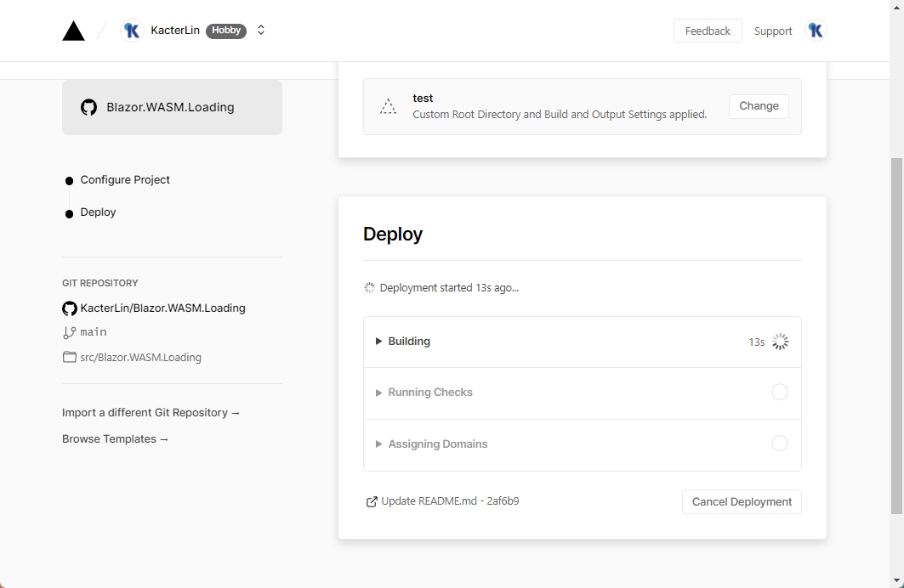Open the team scope switcher chevrons
The image size is (904, 588).
pos(261,31)
